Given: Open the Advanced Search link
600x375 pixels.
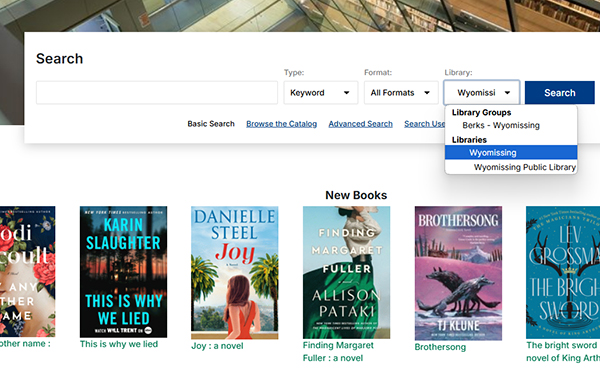Looking at the screenshot, I should pyautogui.click(x=360, y=124).
